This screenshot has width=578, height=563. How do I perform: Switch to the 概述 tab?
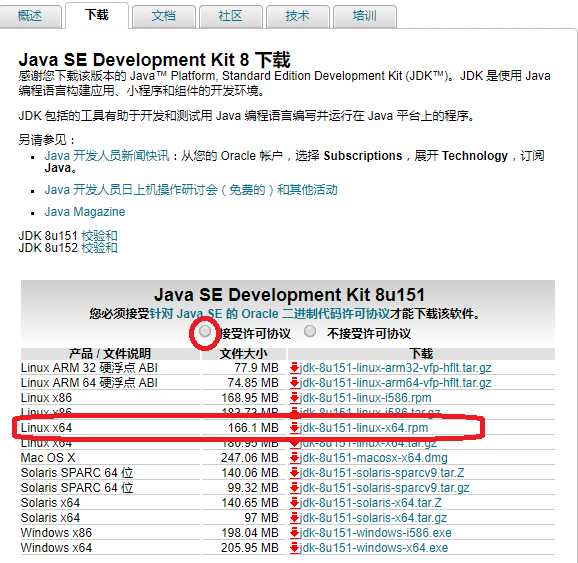tap(31, 16)
